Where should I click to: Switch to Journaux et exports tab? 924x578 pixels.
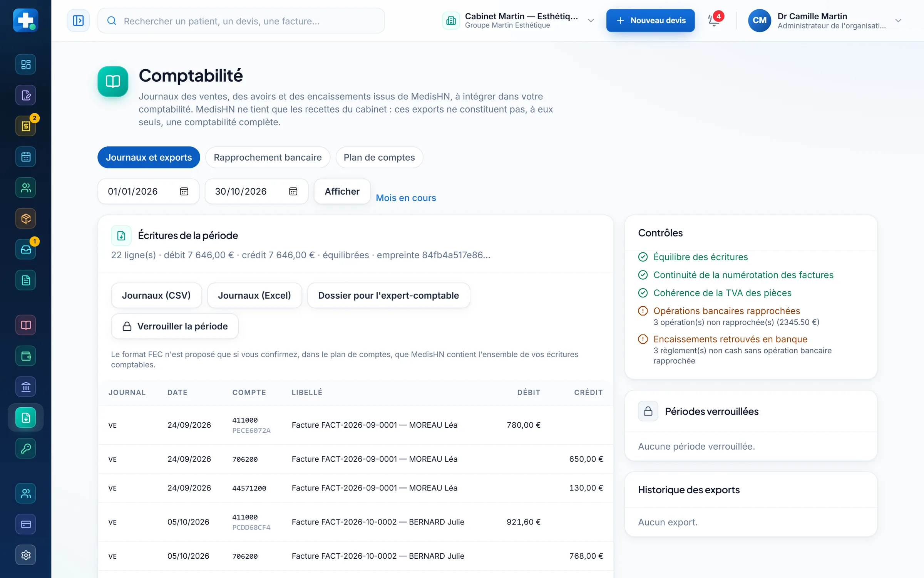point(149,157)
